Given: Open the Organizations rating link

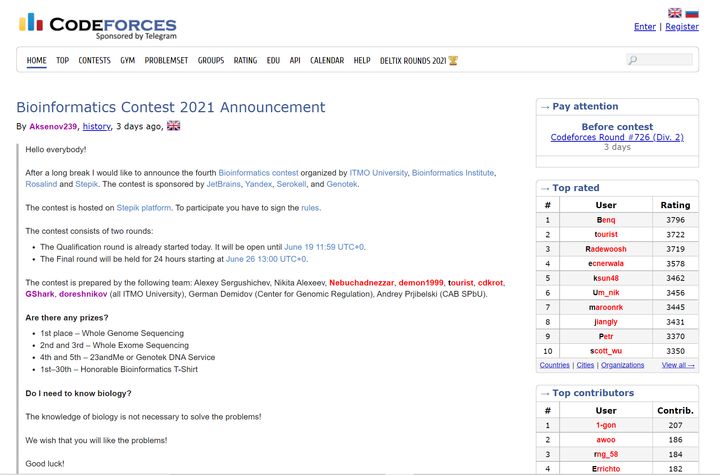Looking at the screenshot, I should tap(622, 365).
